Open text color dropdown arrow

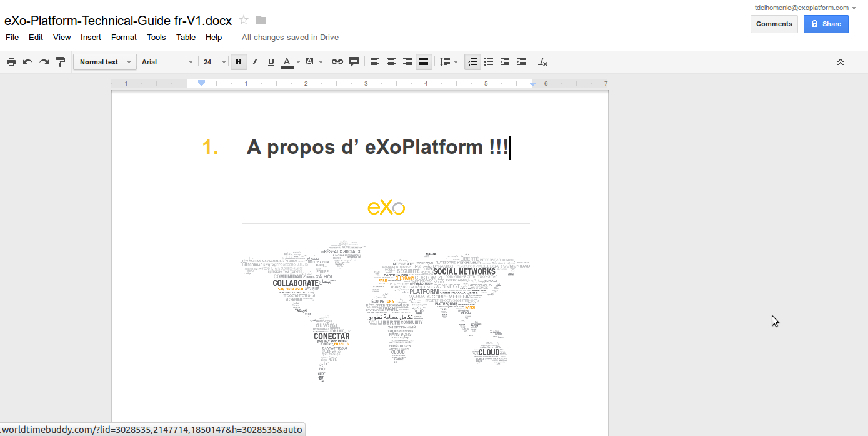298,62
